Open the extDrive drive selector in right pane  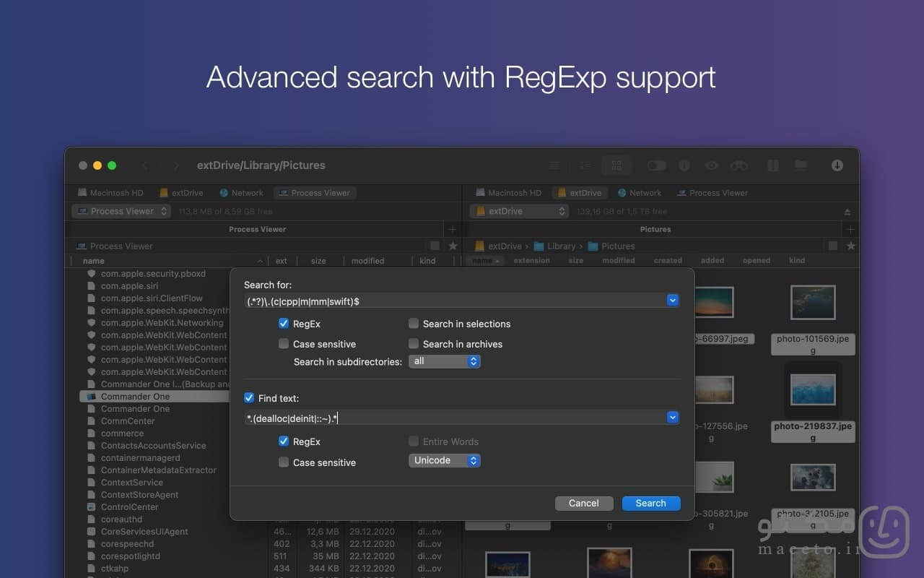coord(519,211)
